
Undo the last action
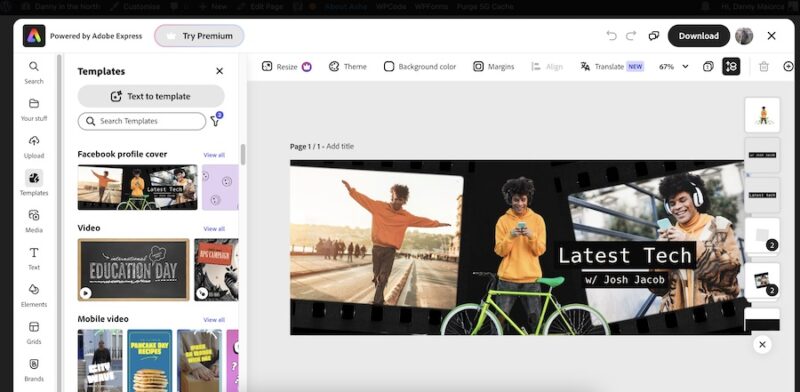pyautogui.click(x=611, y=36)
